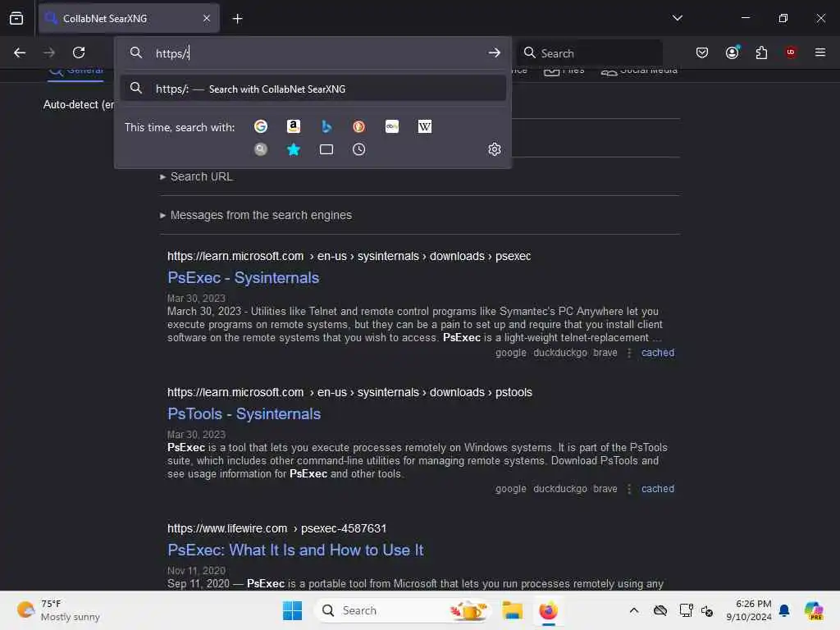
Task: Search within History clock icon
Action: [x=359, y=149]
